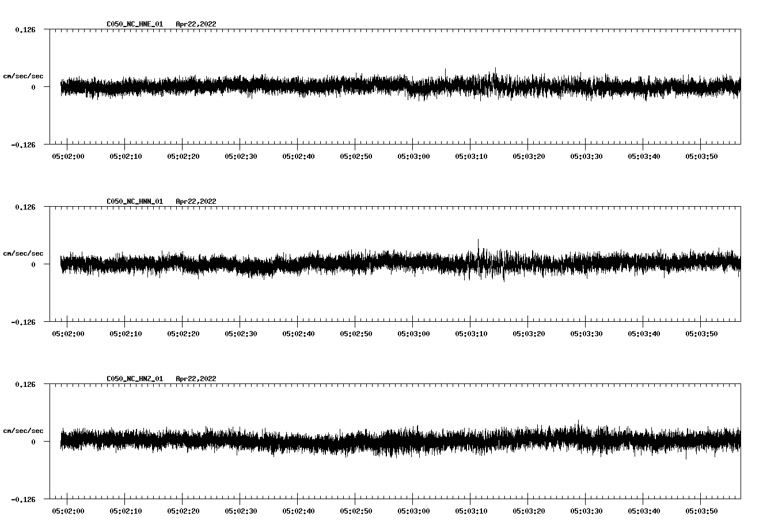Pick the 05:03:50 time label under the HNN plot
This screenshot has width=782, height=532.
click(x=701, y=333)
